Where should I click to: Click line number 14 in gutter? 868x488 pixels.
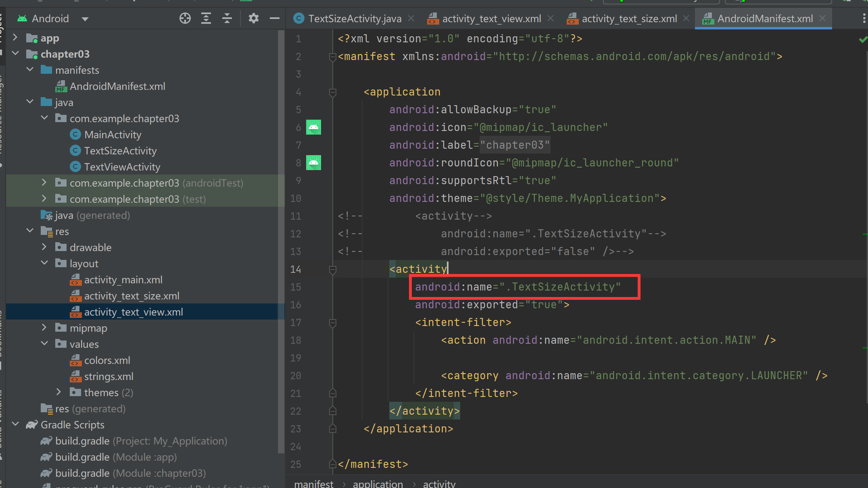pyautogui.click(x=296, y=269)
